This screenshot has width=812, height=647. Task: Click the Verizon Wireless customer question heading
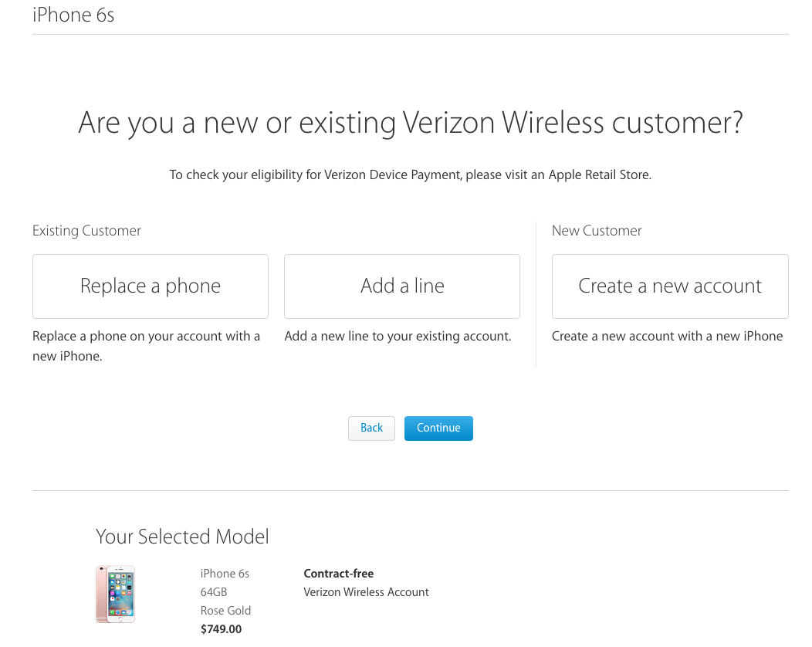(410, 123)
